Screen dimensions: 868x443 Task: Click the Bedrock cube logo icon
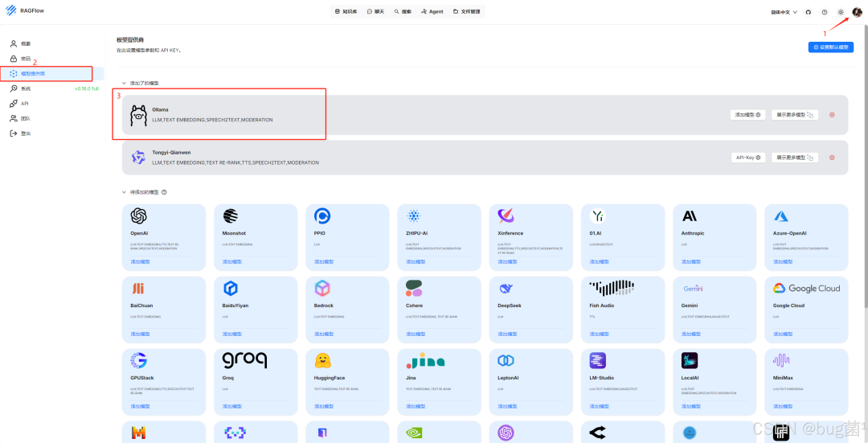click(322, 288)
